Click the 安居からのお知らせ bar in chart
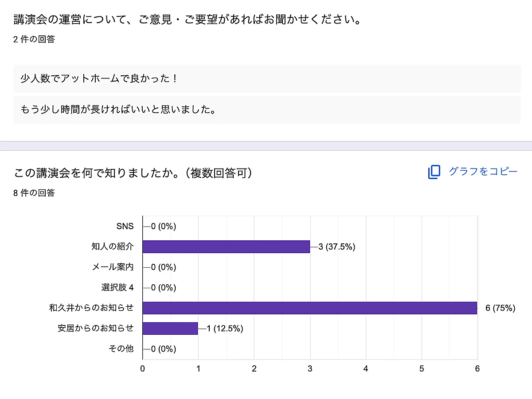 (170, 329)
